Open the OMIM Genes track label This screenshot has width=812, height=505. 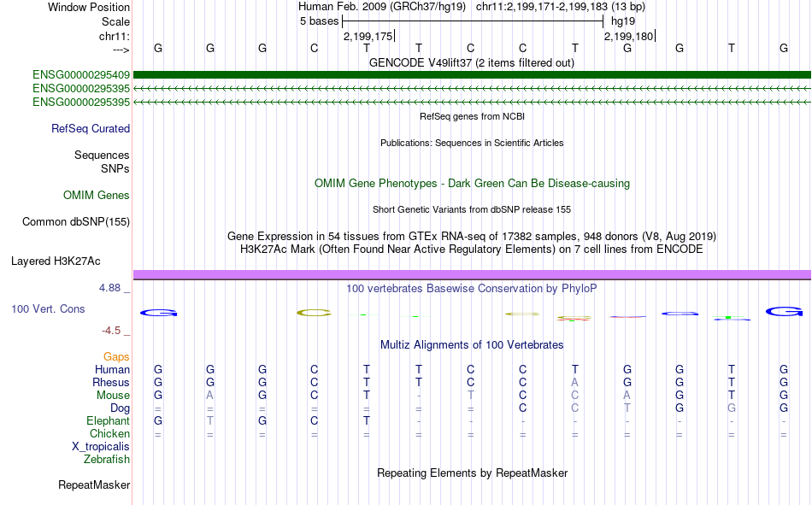[97, 196]
